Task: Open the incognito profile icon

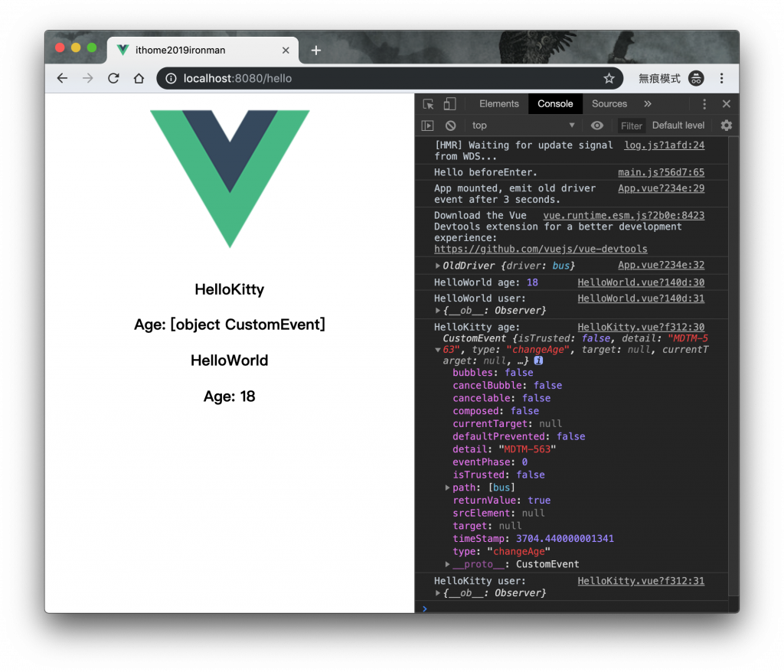Action: point(696,79)
